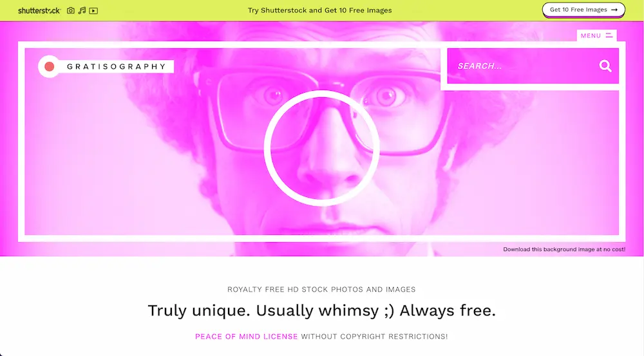Click the arrow inside Get 10 Free Images

pos(614,10)
